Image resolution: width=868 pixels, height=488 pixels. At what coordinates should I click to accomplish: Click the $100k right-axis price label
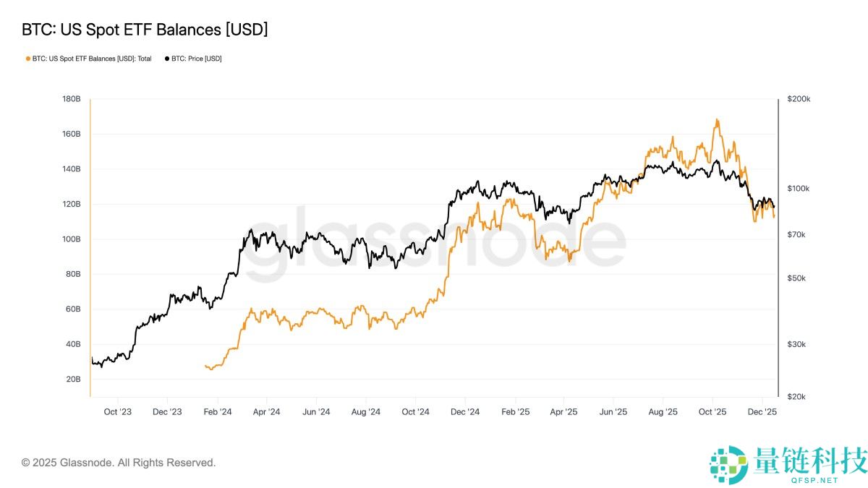point(799,189)
